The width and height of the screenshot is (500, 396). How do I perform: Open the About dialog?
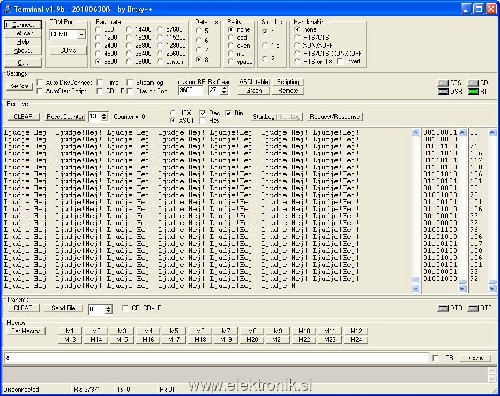23,51
